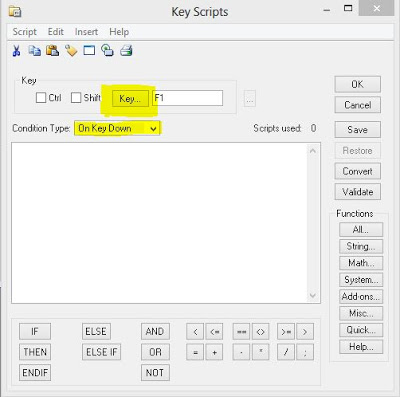Click the Copy toolbar icon
Screen dimensions: 400x397
[x=34, y=51]
